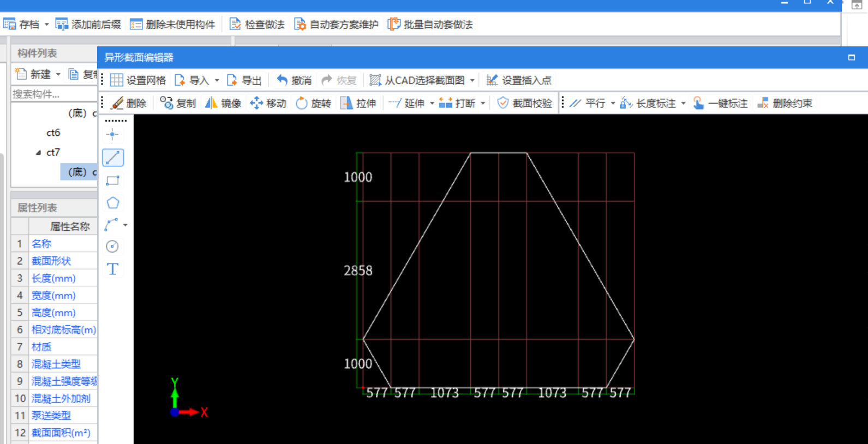Open the 延伸 dropdown arrow
Viewport: 868px width, 444px height.
432,103
